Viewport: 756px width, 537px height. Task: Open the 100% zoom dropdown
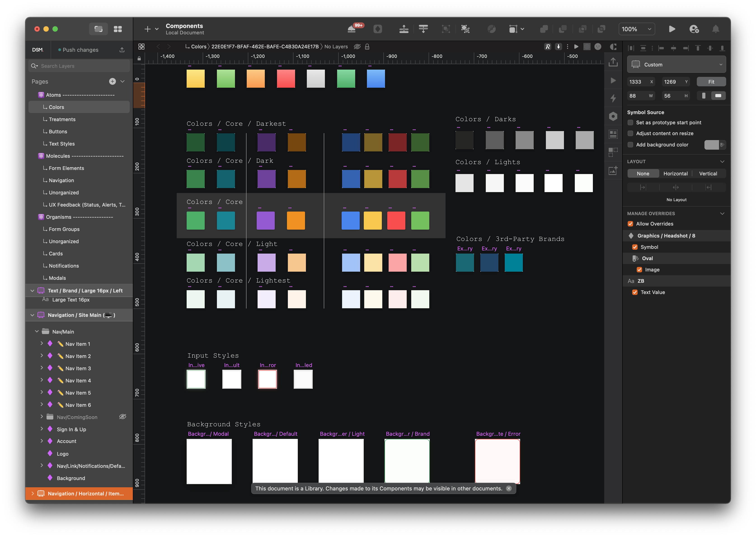[x=636, y=29]
